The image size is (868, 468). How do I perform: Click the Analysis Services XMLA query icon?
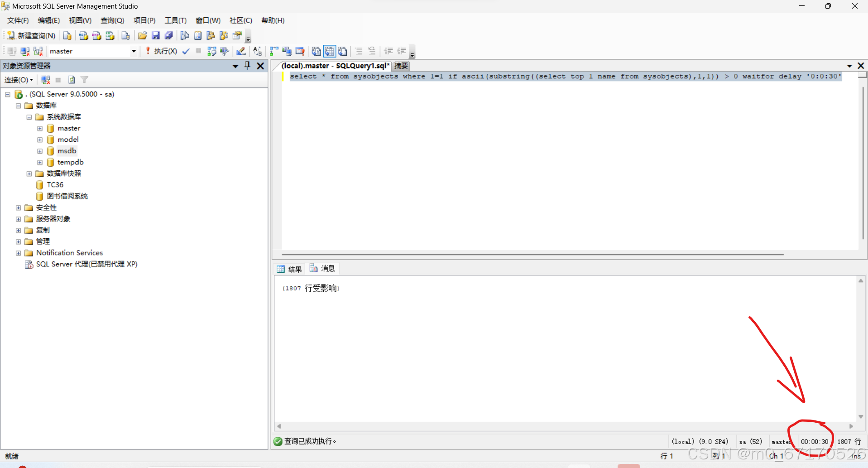pos(110,35)
